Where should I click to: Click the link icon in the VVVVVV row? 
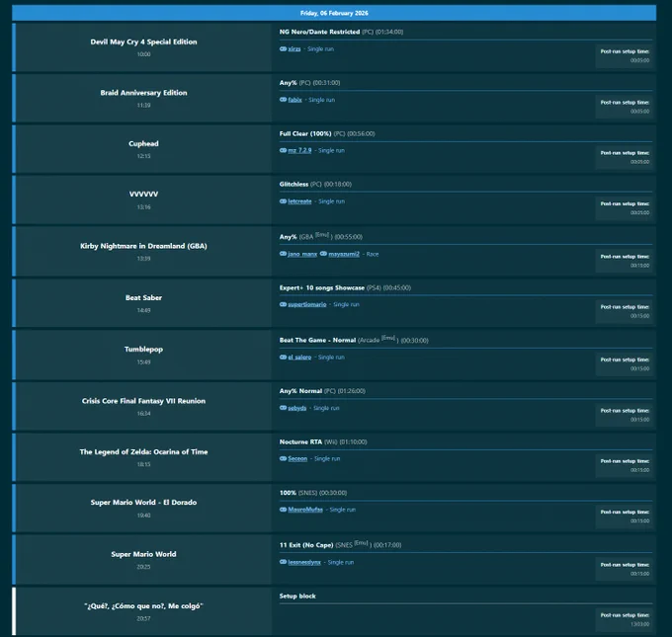283,201
